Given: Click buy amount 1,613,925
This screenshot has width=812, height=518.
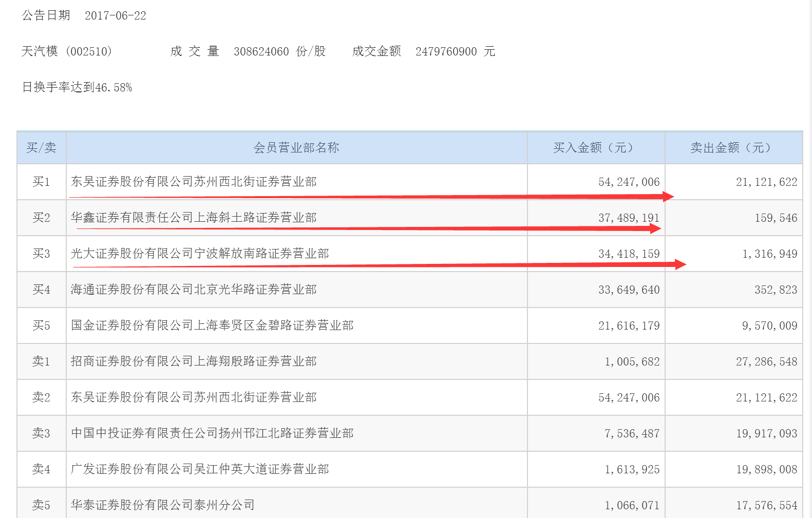Looking at the screenshot, I should [x=632, y=469].
